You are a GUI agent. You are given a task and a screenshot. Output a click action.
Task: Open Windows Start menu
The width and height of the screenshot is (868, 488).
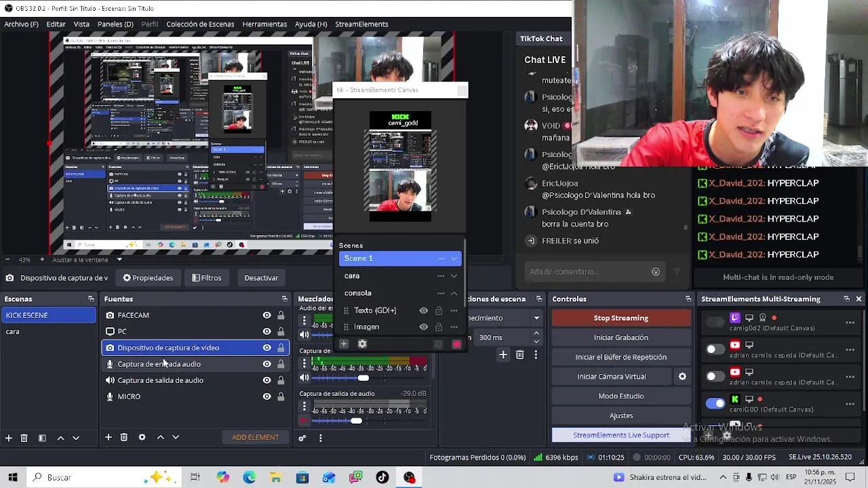[12, 477]
